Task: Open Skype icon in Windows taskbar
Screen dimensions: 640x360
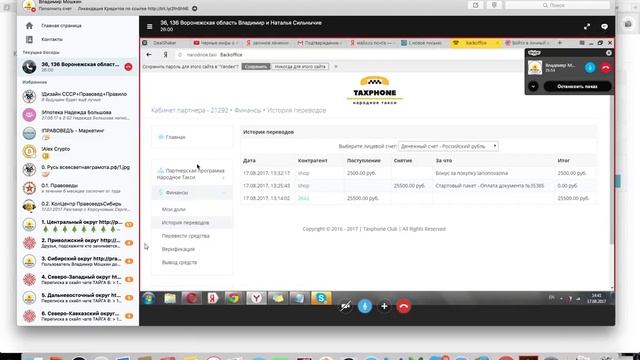Action: pos(321,298)
